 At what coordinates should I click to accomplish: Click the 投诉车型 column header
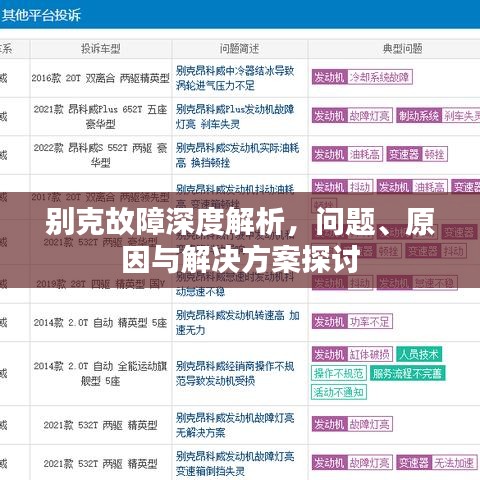101,49
